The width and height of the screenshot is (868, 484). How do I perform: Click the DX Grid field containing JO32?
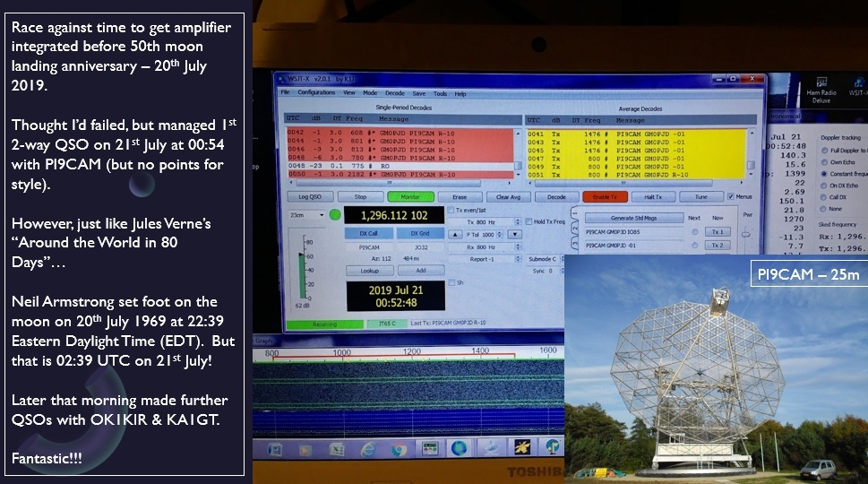click(421, 247)
